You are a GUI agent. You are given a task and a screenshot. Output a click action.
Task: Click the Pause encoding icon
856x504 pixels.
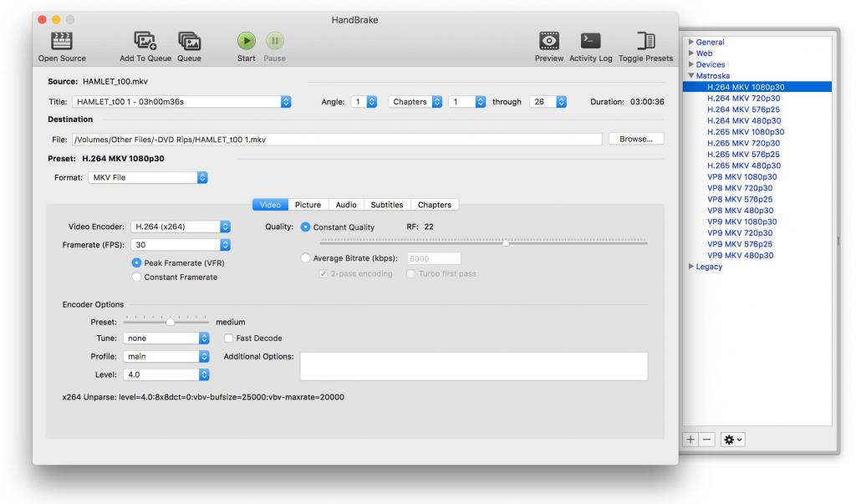(274, 40)
